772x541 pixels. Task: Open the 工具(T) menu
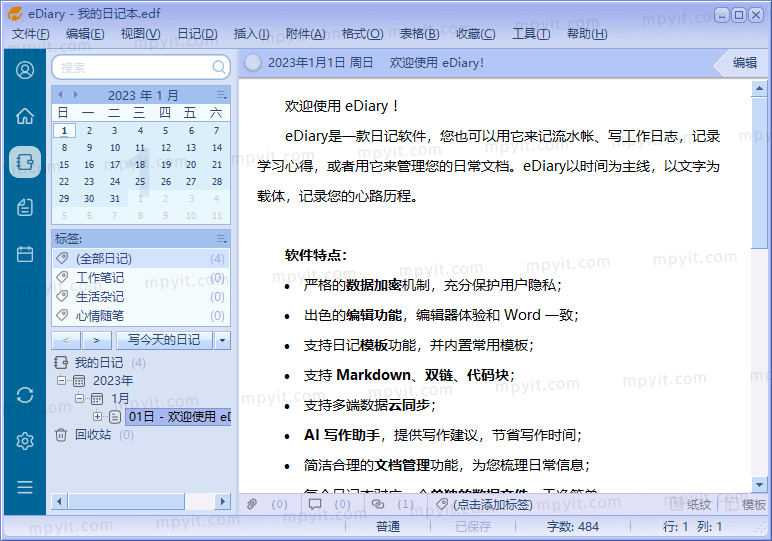531,33
